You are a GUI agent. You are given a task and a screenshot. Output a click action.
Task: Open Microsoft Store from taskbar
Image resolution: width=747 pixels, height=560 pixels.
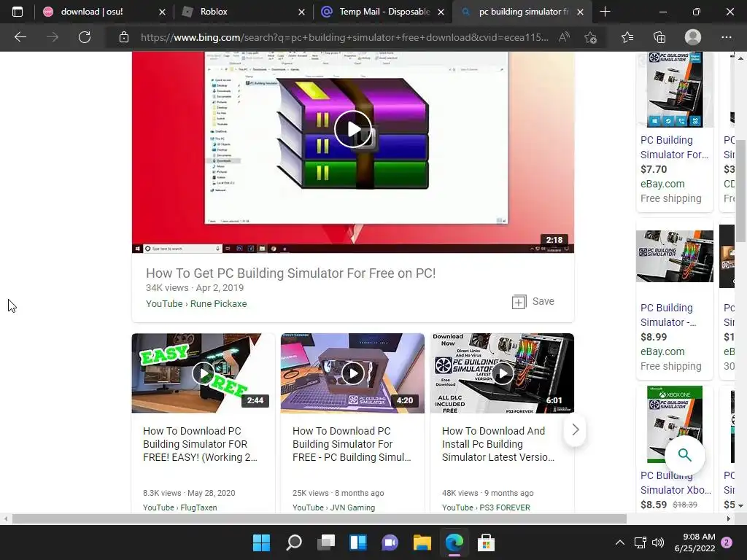click(486, 542)
